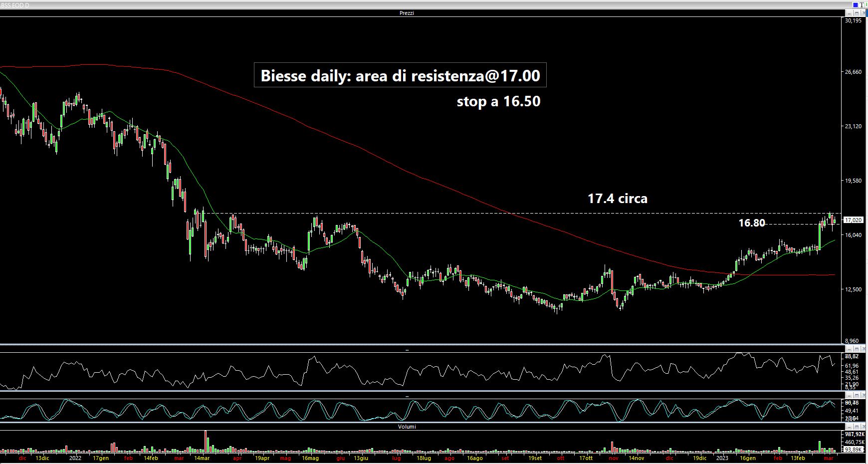This screenshot has height=464, width=868.
Task: Click the current price tag 17,020
Action: pyautogui.click(x=853, y=220)
